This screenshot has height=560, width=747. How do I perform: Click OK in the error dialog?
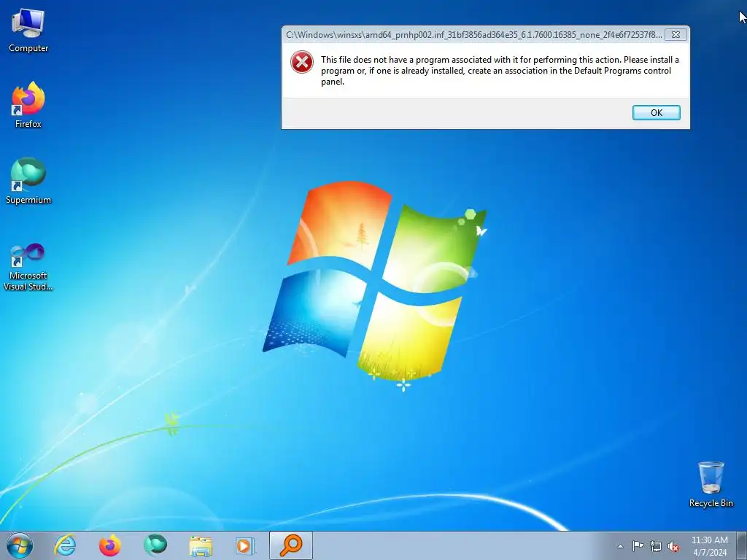[656, 112]
